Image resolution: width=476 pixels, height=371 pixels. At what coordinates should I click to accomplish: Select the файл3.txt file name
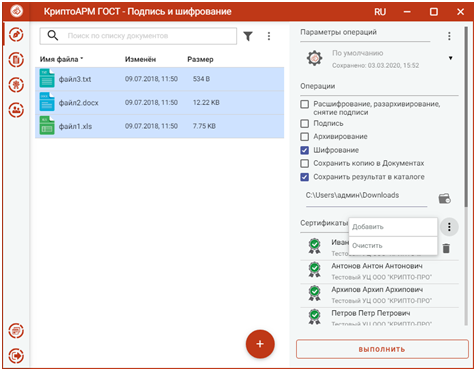pyautogui.click(x=75, y=79)
